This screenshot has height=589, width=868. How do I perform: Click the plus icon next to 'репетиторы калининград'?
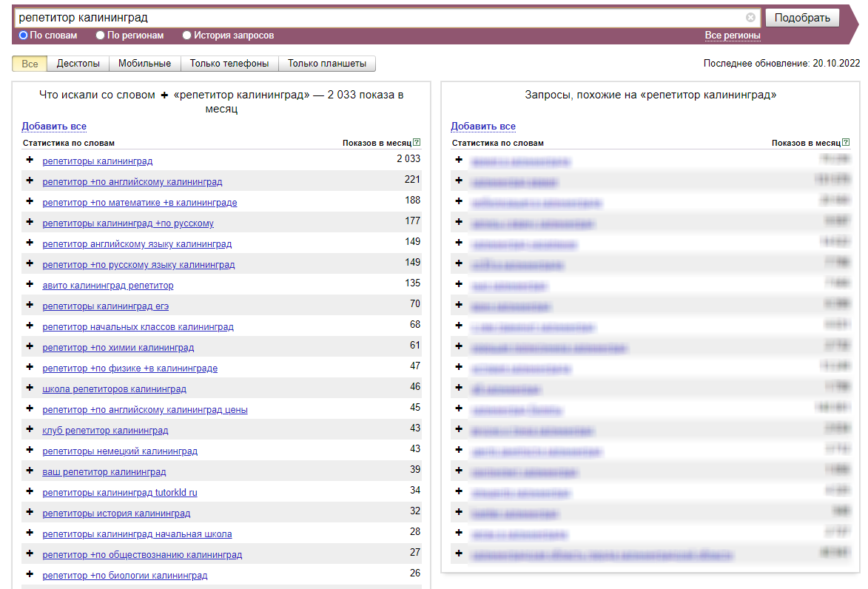pos(30,160)
